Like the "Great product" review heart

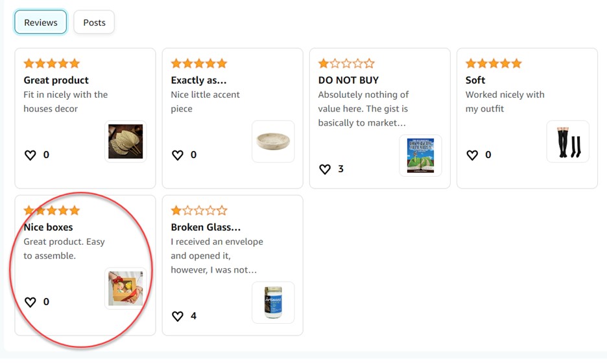30,155
